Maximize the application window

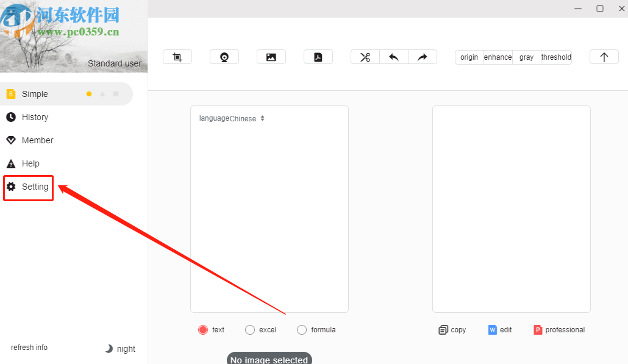[x=599, y=9]
